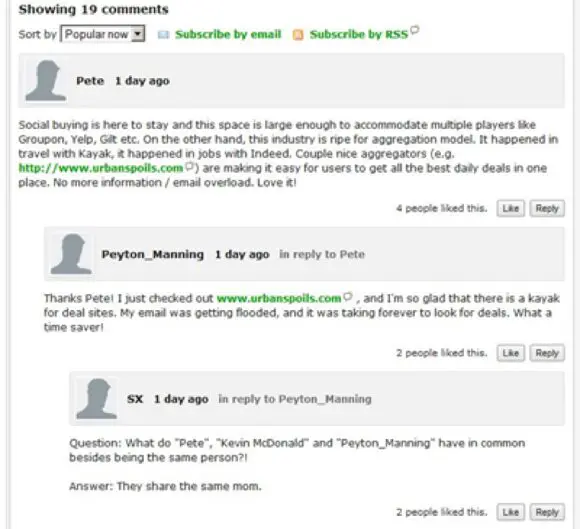Open http://www.urbanspoils.com link in Pete's comment

pos(101,168)
